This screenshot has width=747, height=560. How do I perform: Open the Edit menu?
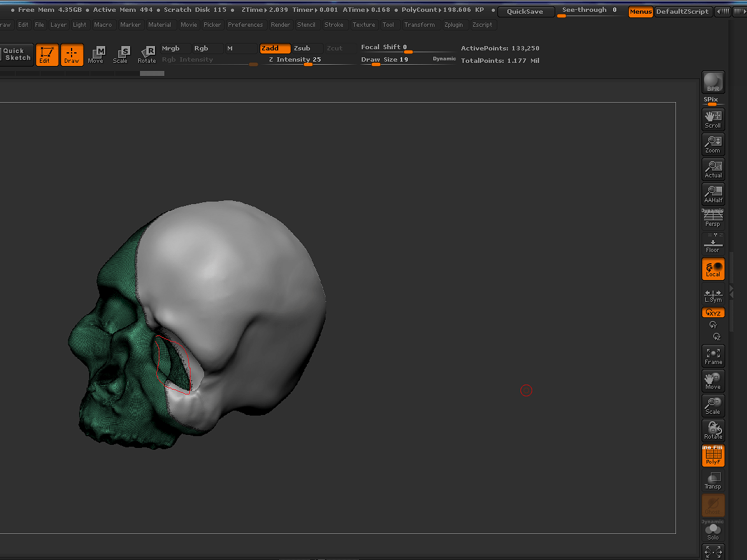(x=23, y=25)
